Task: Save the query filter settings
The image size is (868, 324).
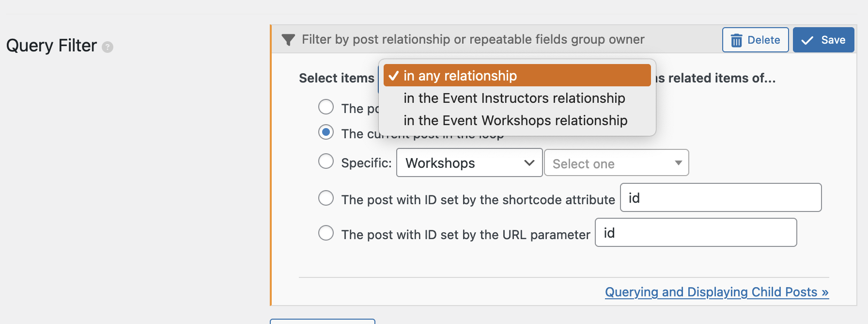Action: click(x=823, y=40)
